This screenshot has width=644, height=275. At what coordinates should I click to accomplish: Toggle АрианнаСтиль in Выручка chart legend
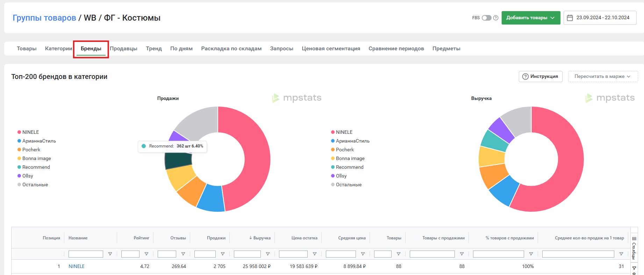click(350, 141)
